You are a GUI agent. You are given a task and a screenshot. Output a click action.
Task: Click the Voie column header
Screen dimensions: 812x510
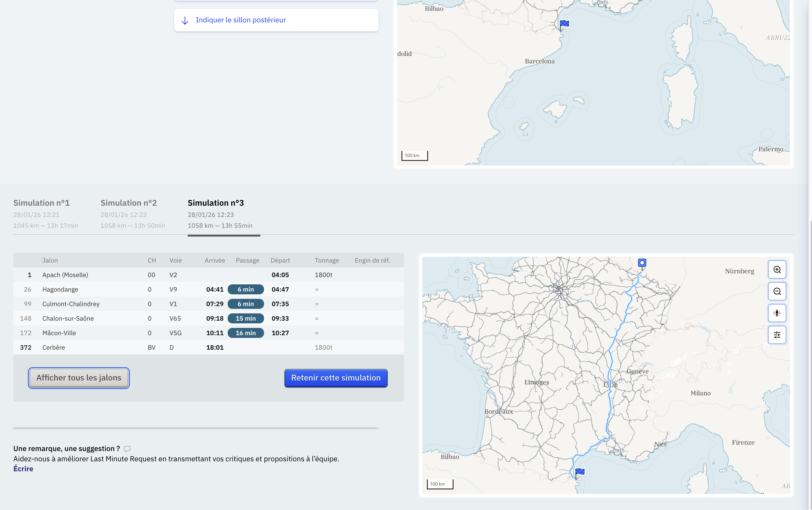[x=175, y=260]
